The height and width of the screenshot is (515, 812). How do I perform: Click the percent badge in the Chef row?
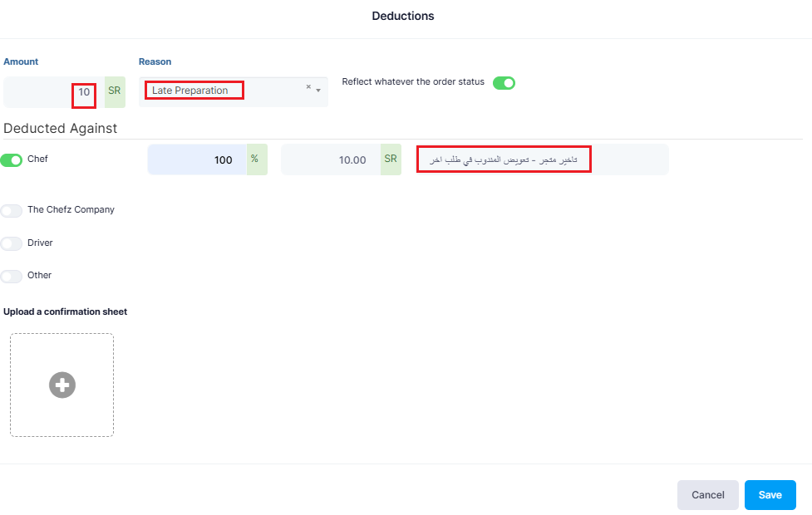point(257,159)
